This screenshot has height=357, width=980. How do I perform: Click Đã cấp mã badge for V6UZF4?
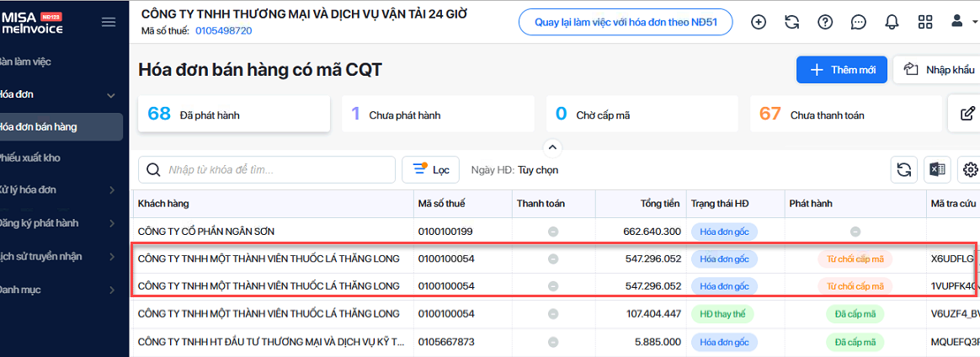855,314
